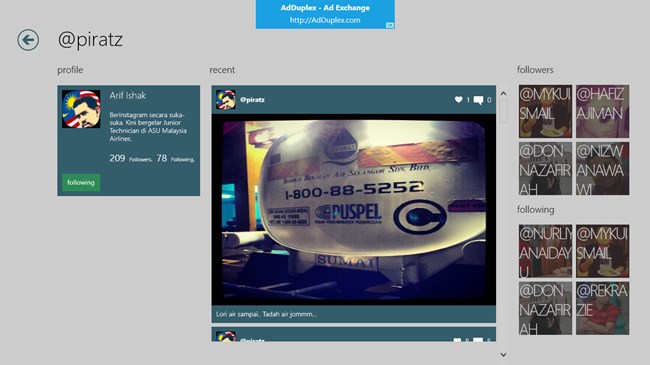Open the following section header

pyautogui.click(x=535, y=209)
